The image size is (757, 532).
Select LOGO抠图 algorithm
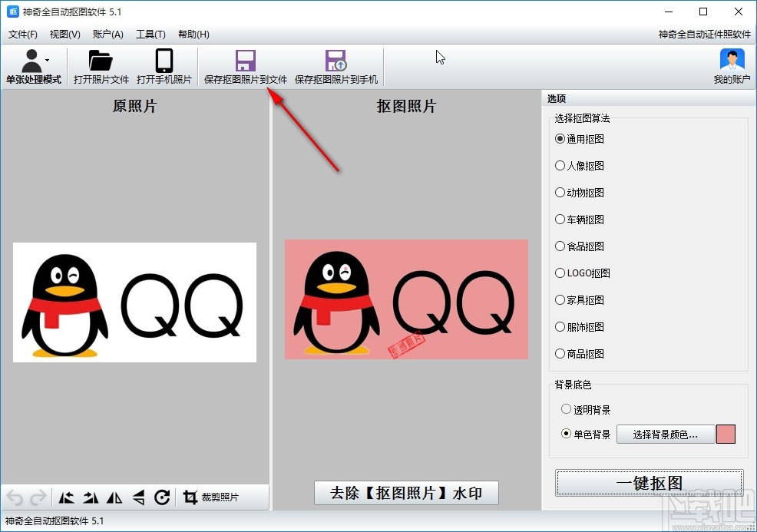click(582, 273)
